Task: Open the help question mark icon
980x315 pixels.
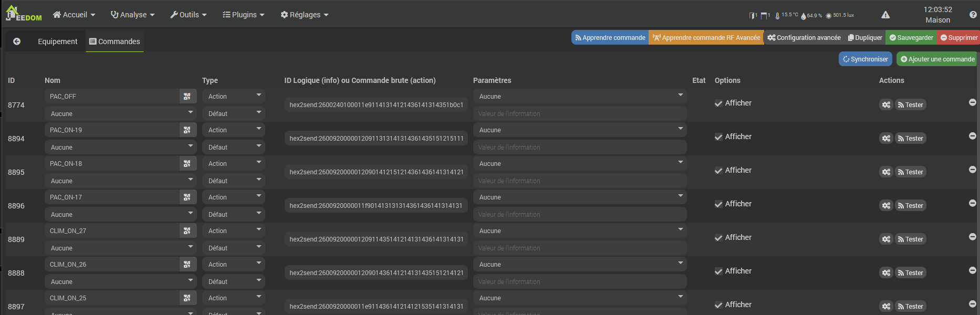Action: pos(973,15)
